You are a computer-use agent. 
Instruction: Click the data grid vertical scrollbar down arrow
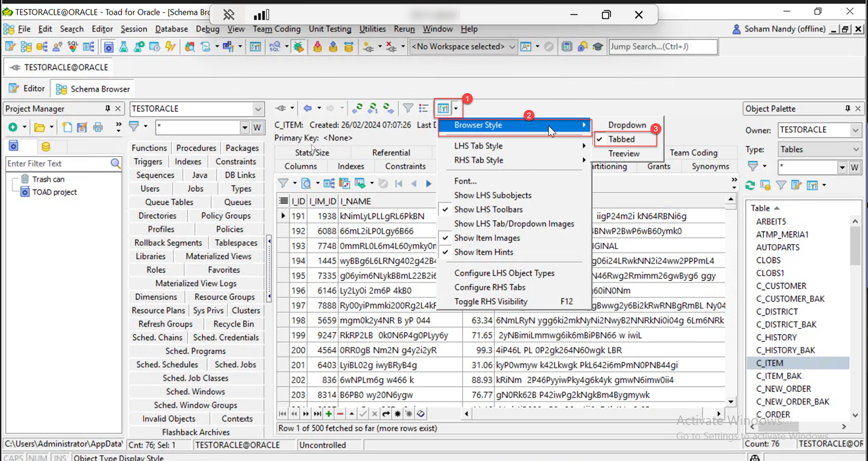tap(731, 402)
